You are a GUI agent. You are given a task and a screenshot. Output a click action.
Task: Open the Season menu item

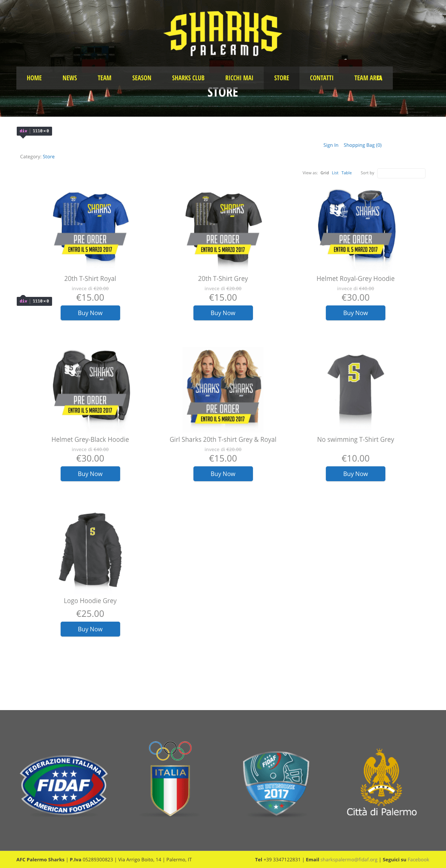pyautogui.click(x=142, y=78)
